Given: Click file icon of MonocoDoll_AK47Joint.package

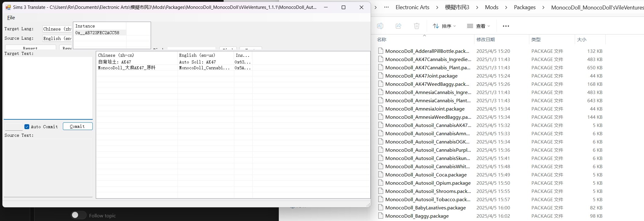Looking at the screenshot, I should pos(380,76).
